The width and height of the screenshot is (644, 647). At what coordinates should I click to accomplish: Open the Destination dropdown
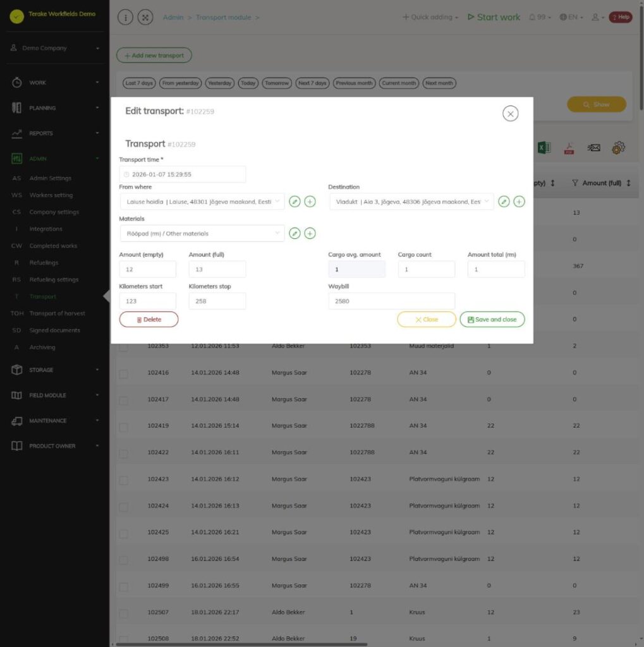(x=411, y=202)
